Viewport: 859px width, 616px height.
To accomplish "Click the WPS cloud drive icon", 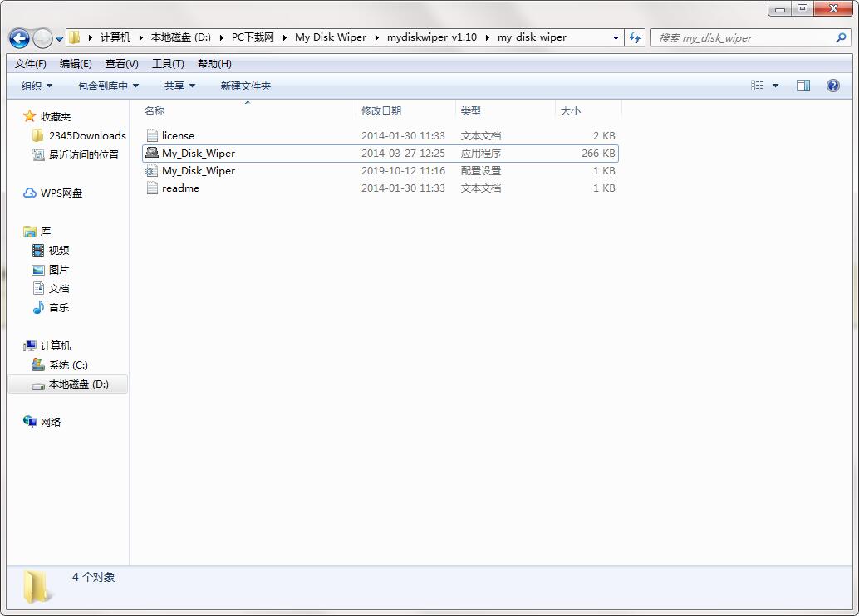I will click(30, 193).
